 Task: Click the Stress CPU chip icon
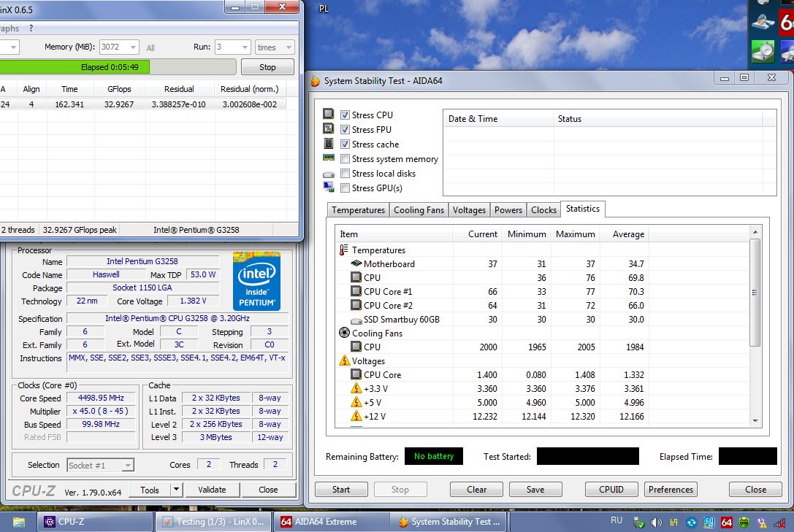329,114
